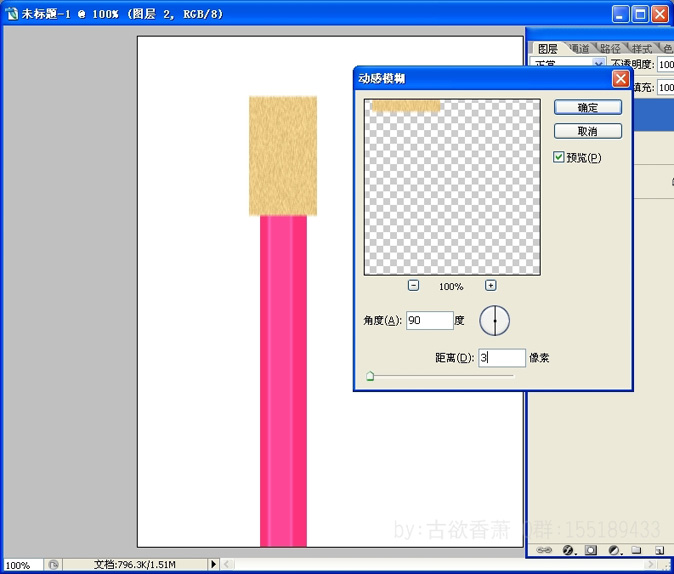Click the document icon in the title bar
674x574 pixels.
(12, 14)
